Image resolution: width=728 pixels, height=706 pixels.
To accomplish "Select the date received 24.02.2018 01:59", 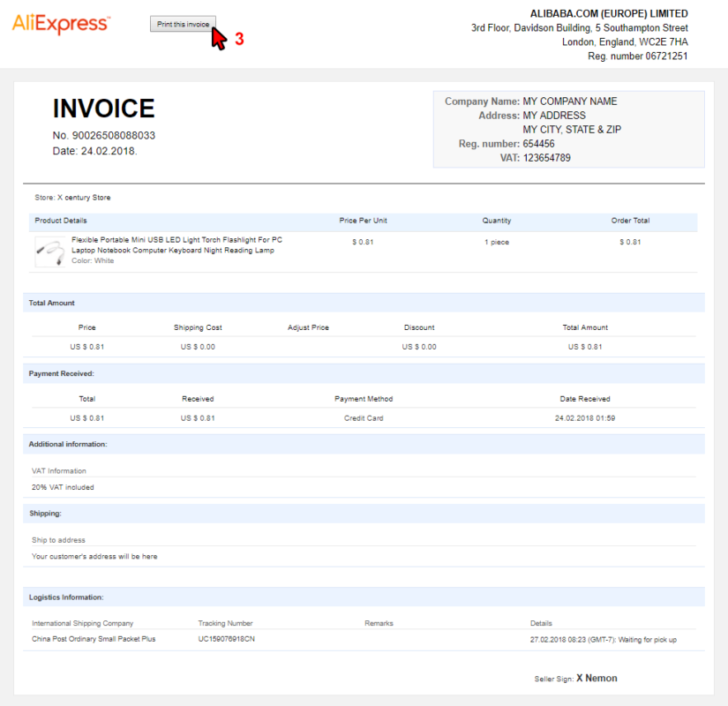I will tap(585, 418).
